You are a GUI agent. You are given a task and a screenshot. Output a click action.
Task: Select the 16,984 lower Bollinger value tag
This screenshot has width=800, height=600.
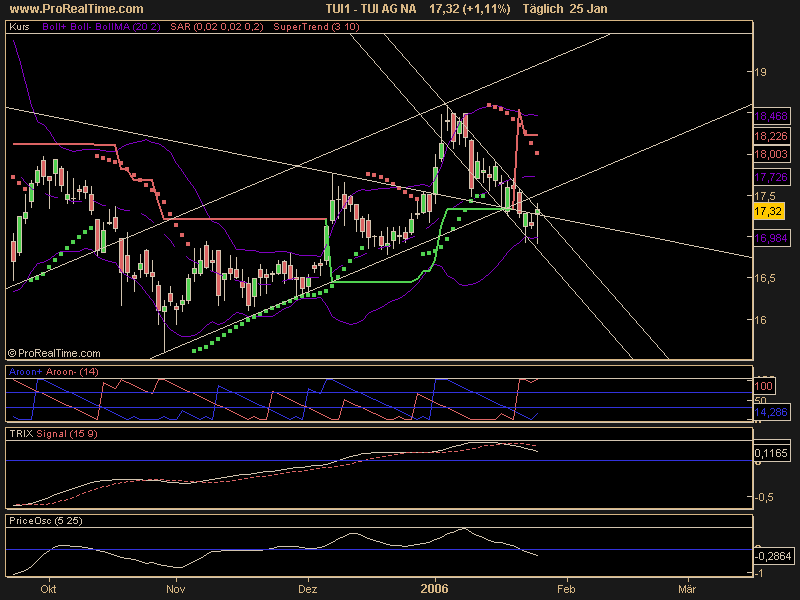(x=769, y=238)
